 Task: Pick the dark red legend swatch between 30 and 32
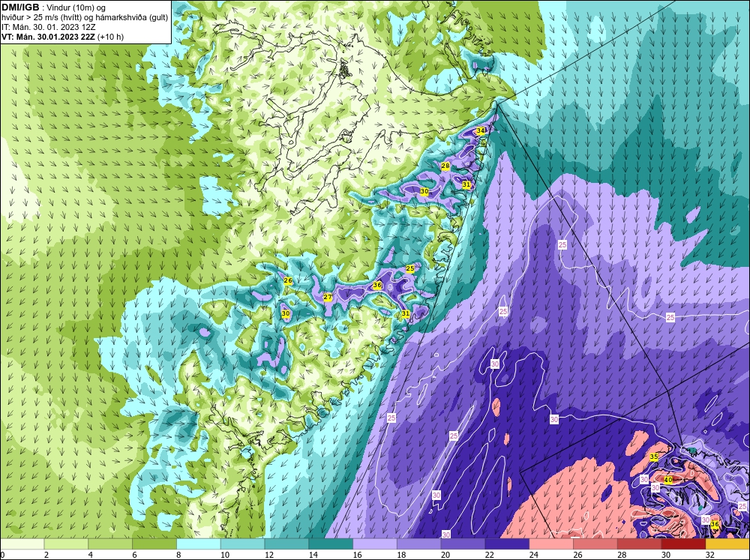pos(683,544)
